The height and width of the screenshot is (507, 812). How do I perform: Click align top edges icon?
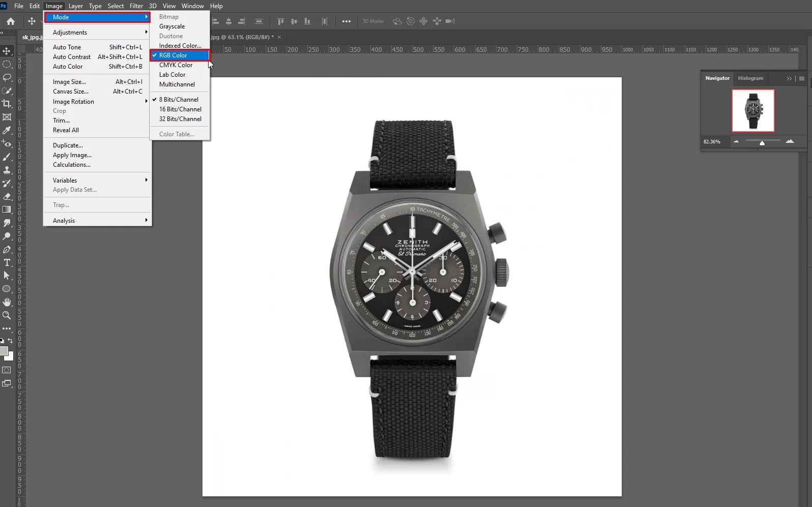pos(280,21)
